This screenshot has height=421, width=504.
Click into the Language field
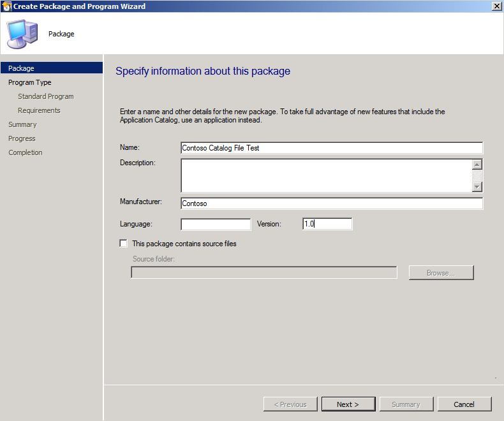click(x=216, y=225)
